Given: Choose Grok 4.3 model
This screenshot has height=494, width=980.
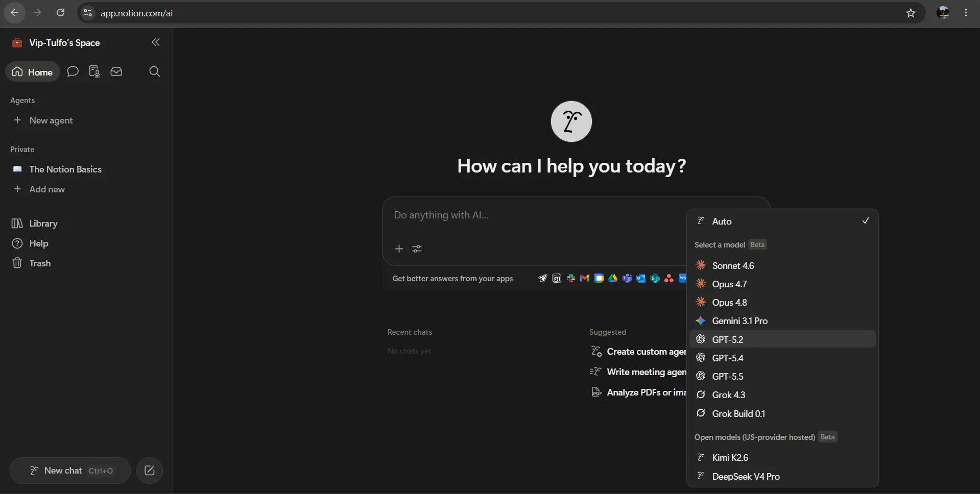Looking at the screenshot, I should [782, 394].
